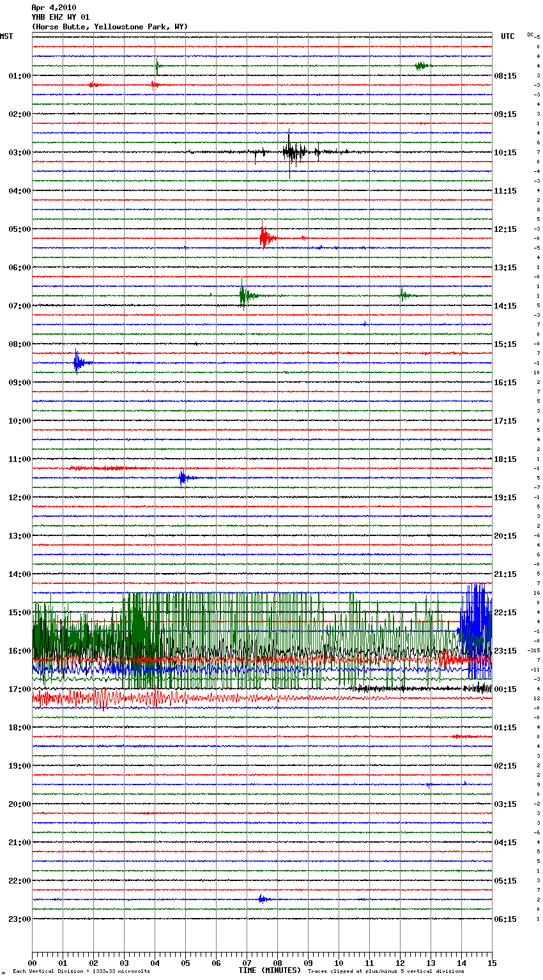This screenshot has height=980, width=543.
Task: Select the 10:00 MST time label
Action: [x=20, y=421]
